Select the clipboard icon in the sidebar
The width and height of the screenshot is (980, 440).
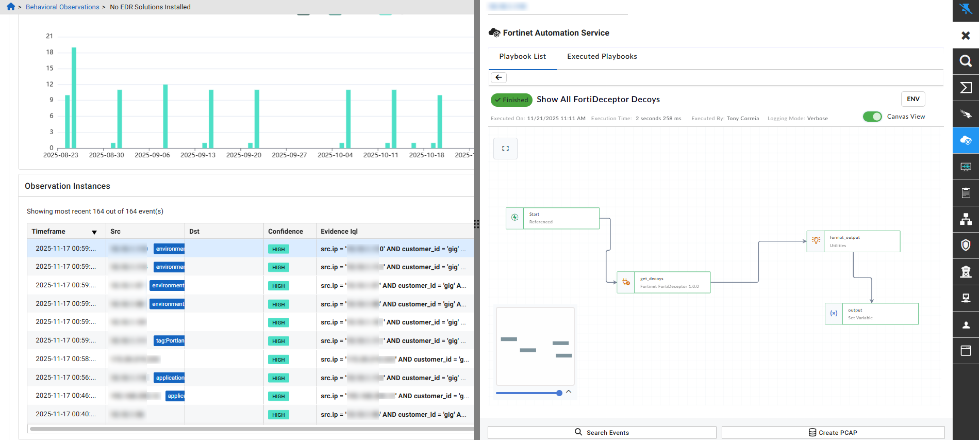tap(966, 193)
